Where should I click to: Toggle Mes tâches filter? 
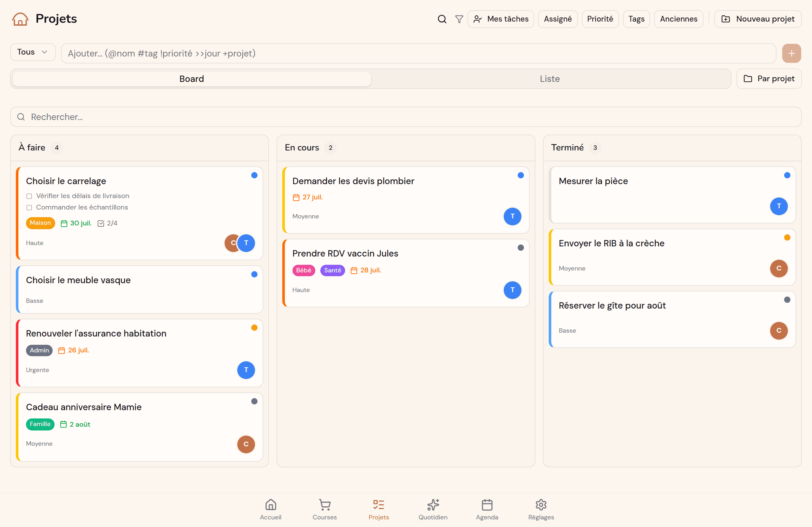point(501,19)
